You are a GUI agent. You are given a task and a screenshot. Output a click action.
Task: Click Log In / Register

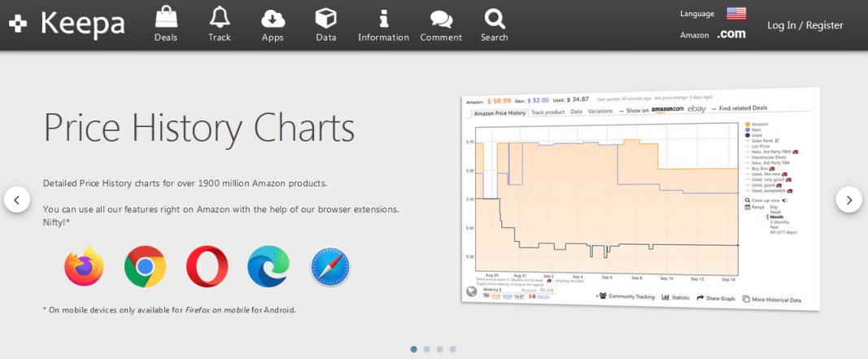tap(805, 25)
